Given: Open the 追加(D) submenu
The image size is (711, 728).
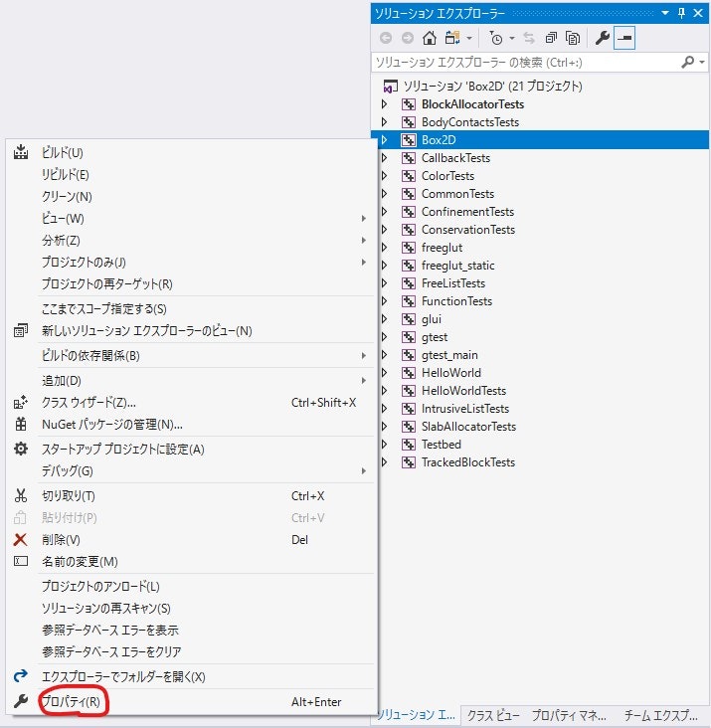Looking at the screenshot, I should 190,381.
